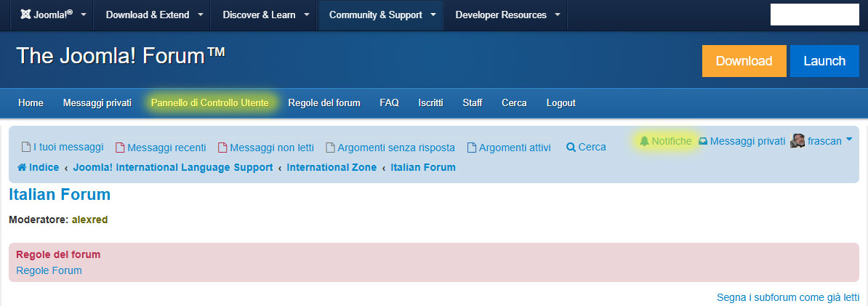Click the red page icon beside Messaggi recenti
Screen dimensions: 868x306
coord(120,148)
